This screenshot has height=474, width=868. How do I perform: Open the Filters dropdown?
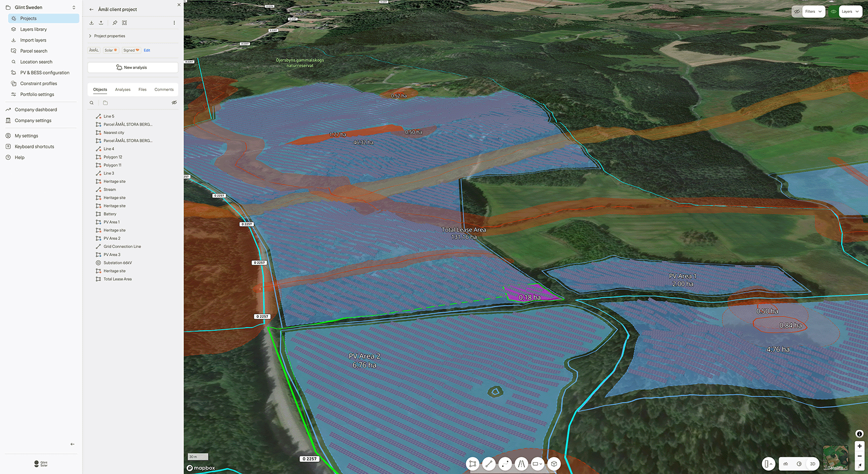[813, 11]
